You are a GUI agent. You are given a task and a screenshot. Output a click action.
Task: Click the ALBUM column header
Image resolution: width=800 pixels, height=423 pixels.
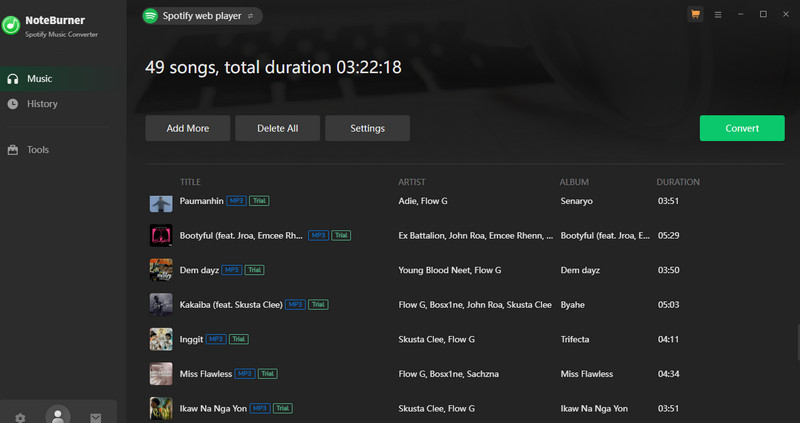[x=574, y=182]
